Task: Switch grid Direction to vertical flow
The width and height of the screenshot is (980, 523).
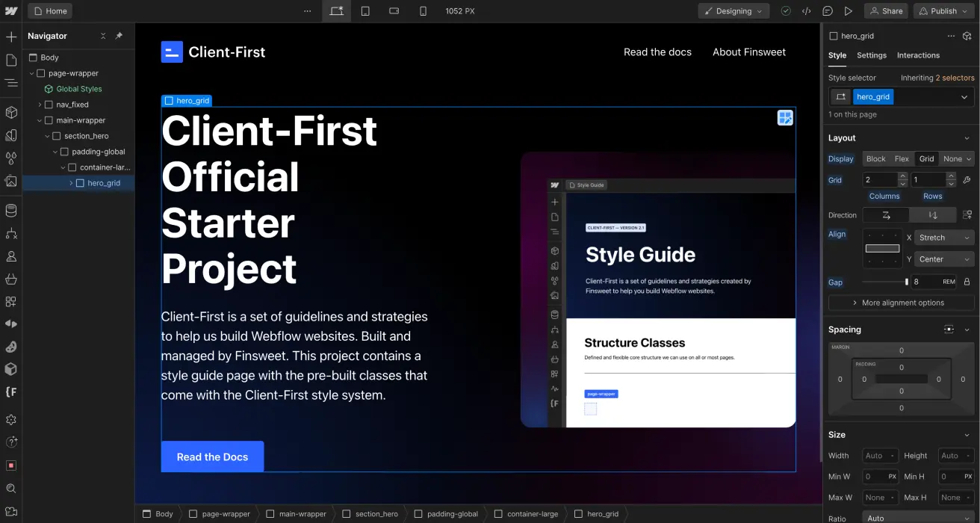Action: point(933,215)
